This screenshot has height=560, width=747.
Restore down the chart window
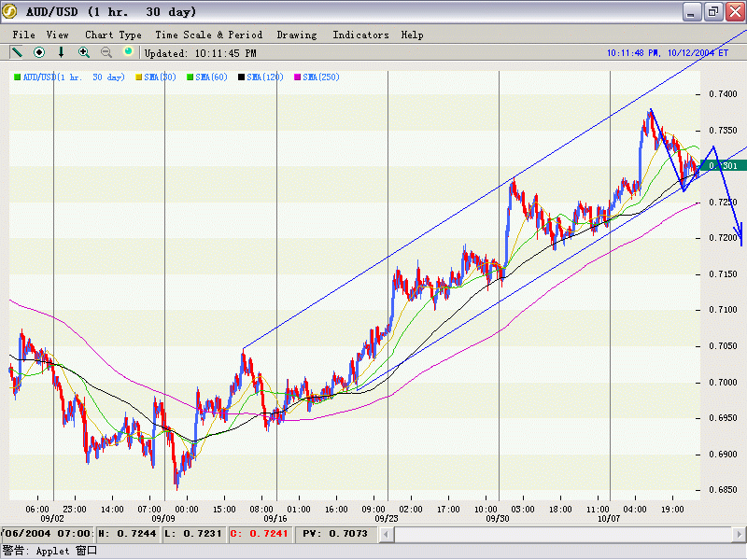[712, 12]
